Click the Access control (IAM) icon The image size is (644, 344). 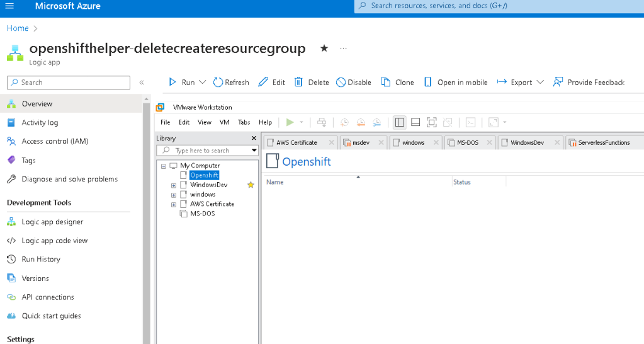click(x=11, y=141)
